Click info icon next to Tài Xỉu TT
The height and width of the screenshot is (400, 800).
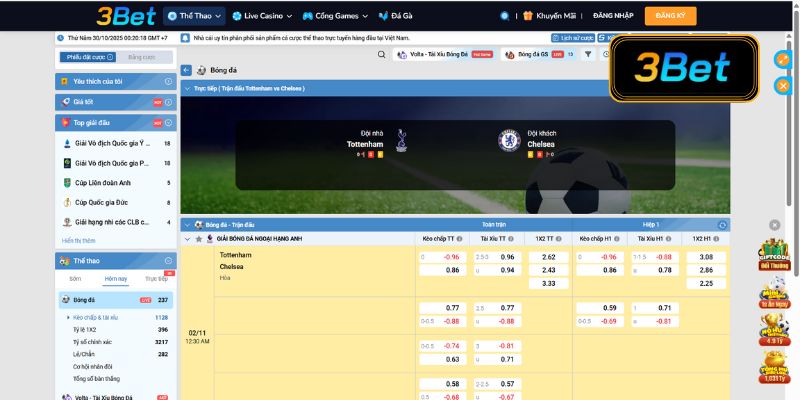click(511, 239)
